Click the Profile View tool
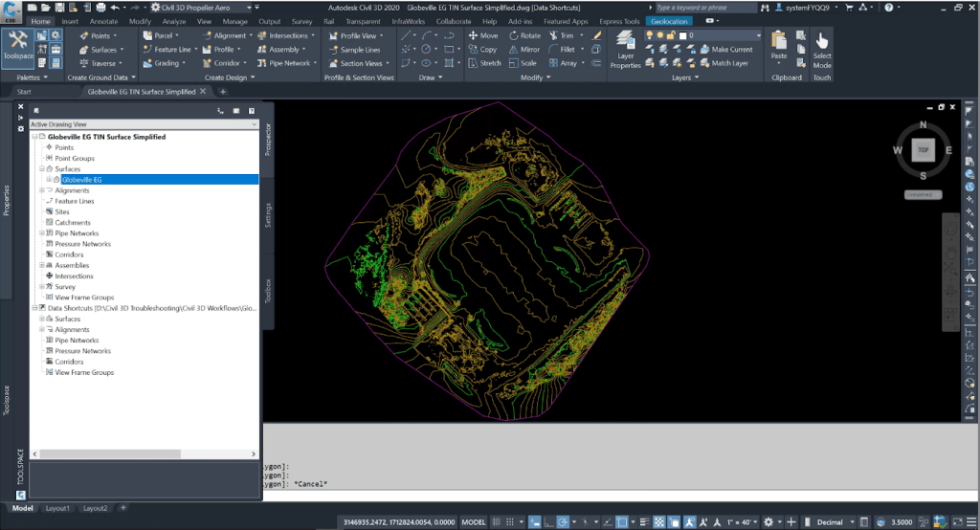 coord(356,35)
